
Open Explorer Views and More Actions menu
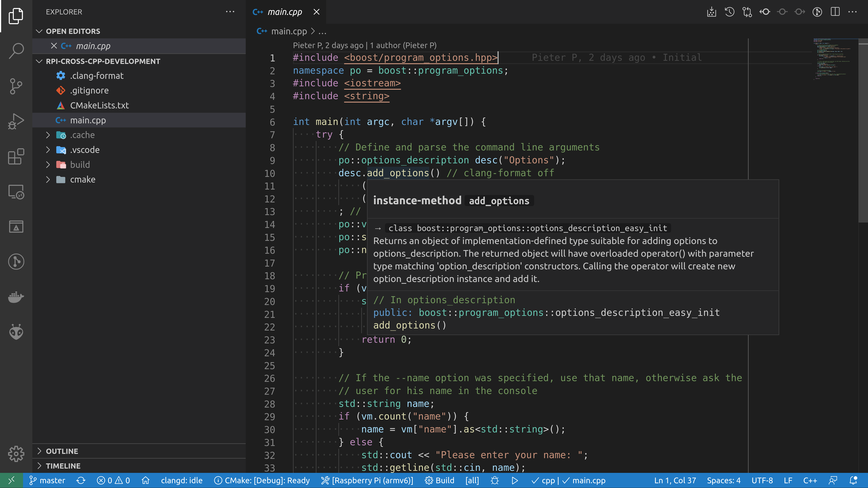pos(230,12)
